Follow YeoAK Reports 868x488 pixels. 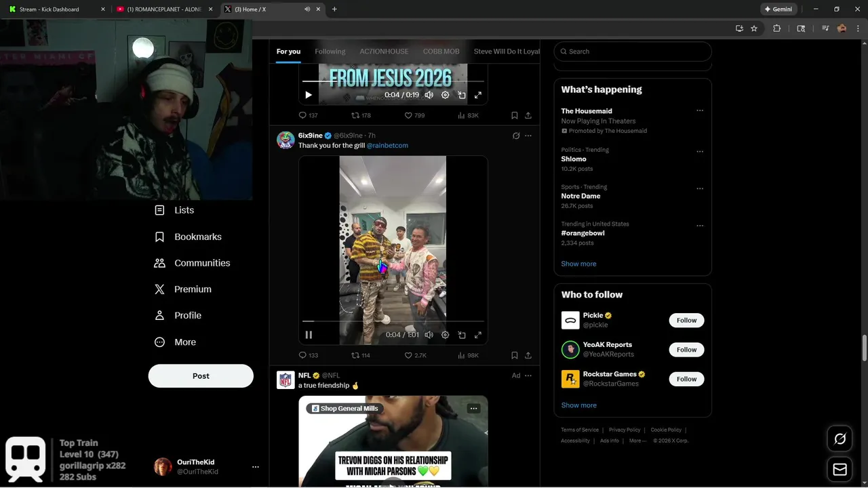[686, 350]
